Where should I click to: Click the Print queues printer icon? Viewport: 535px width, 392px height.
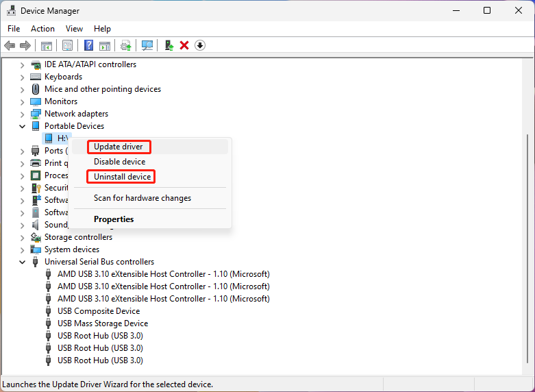pyautogui.click(x=36, y=163)
